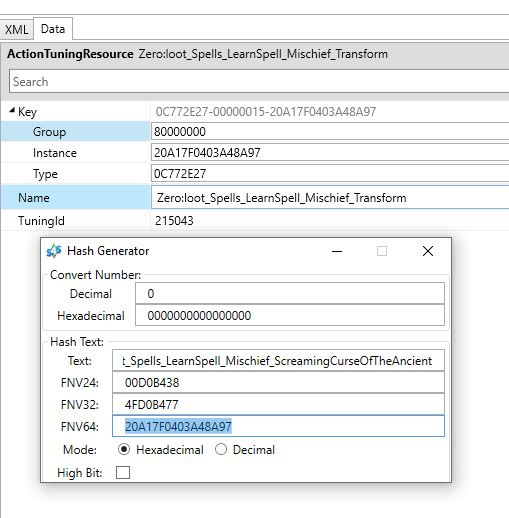The width and height of the screenshot is (509, 518).
Task: Close the Hash Generator dialog
Action: click(428, 251)
